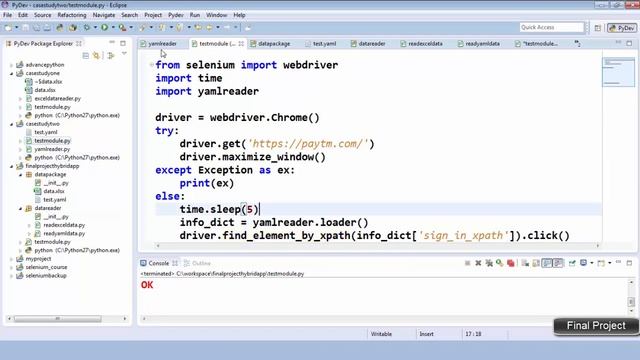Image resolution: width=640 pixels, height=360 pixels.
Task: Open the Navigate menu
Action: tap(104, 15)
